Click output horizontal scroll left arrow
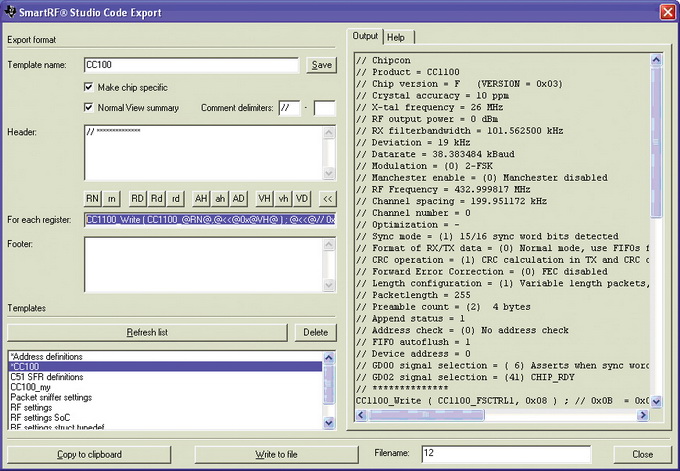The width and height of the screenshot is (680, 471). [x=361, y=415]
